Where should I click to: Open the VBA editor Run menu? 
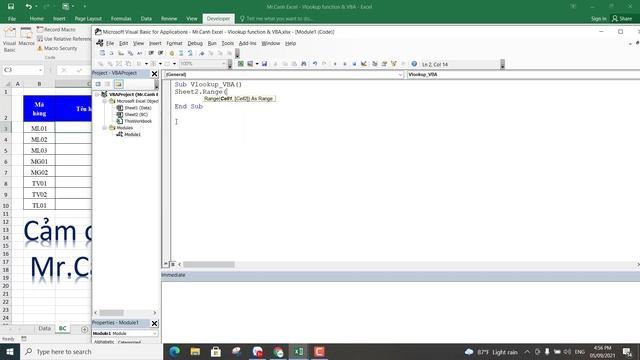point(212,43)
